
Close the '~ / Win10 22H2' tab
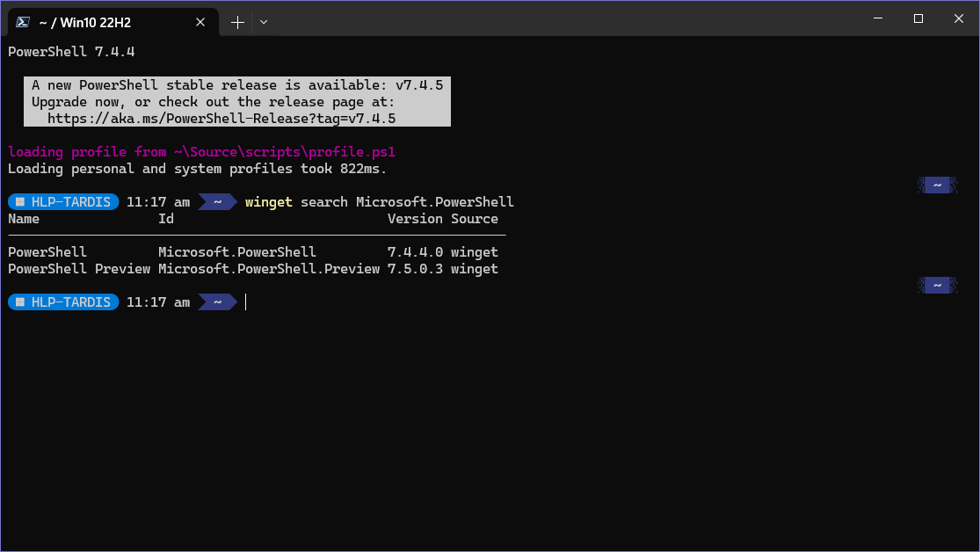200,22
